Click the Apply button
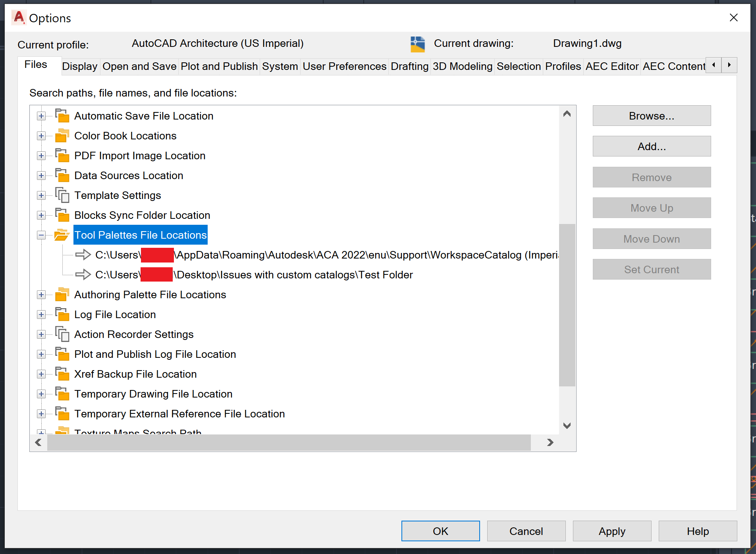The image size is (756, 554). coord(612,531)
